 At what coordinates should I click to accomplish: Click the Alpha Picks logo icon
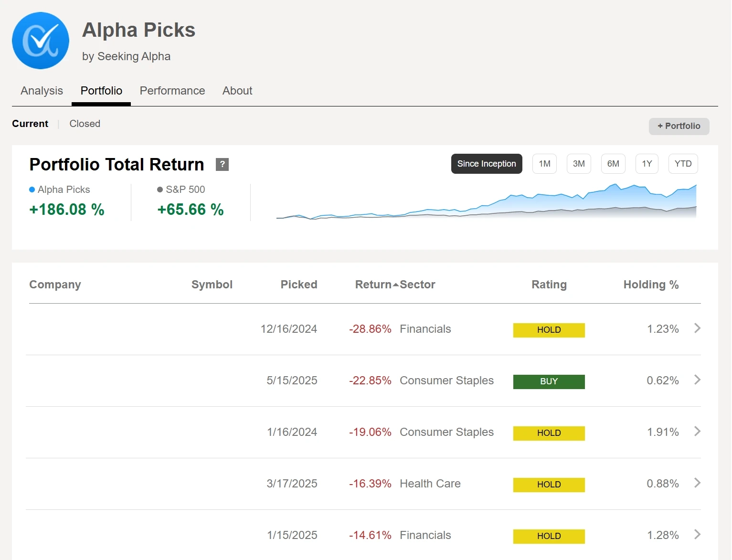click(x=41, y=41)
